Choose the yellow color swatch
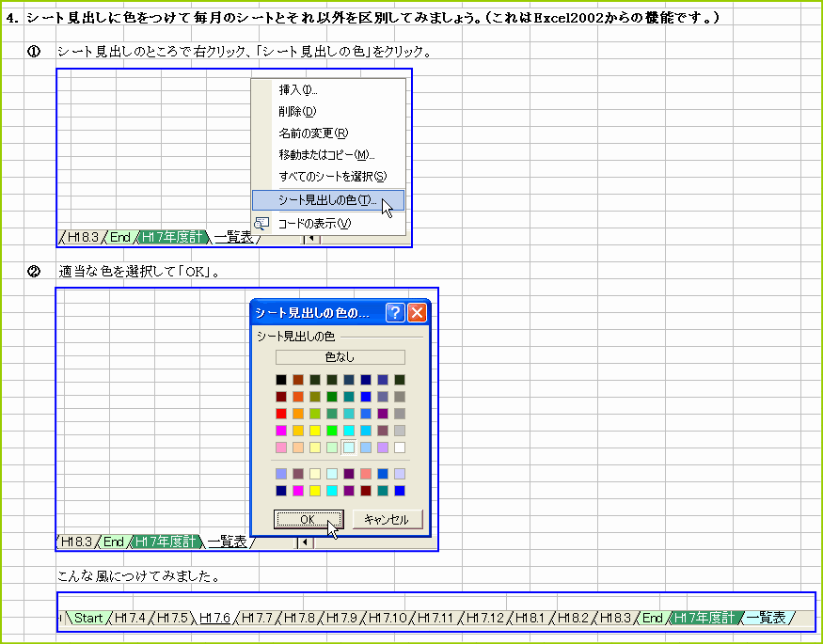Screen dimensions: 823x644 coord(315,430)
